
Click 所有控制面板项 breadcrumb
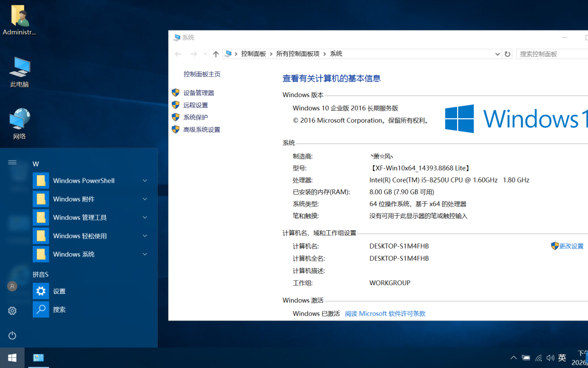(298, 54)
